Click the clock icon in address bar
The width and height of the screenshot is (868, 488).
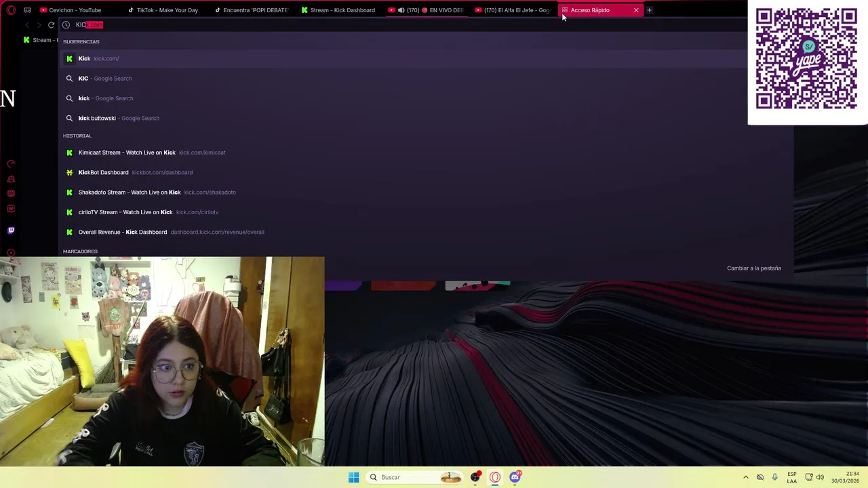coord(66,25)
